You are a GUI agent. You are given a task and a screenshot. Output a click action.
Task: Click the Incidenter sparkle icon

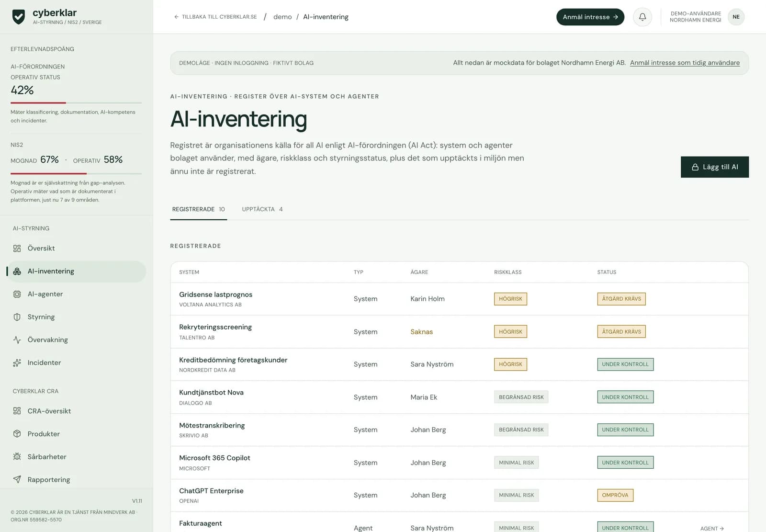click(17, 362)
